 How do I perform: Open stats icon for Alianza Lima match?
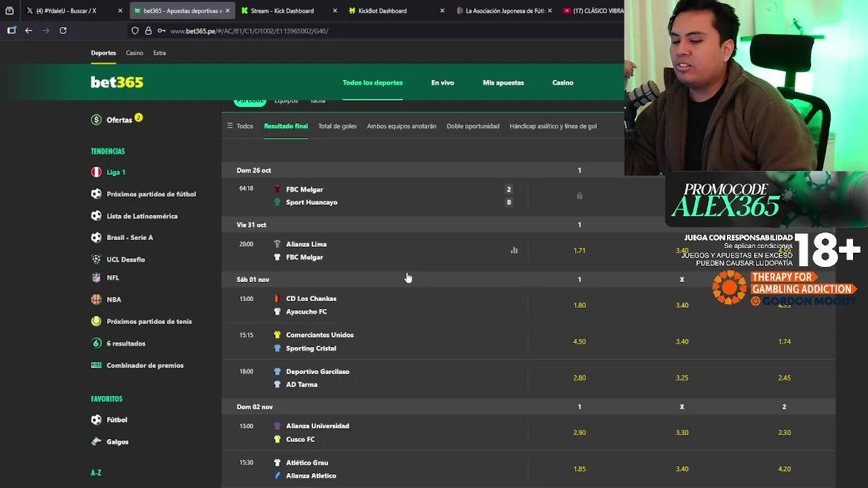514,250
